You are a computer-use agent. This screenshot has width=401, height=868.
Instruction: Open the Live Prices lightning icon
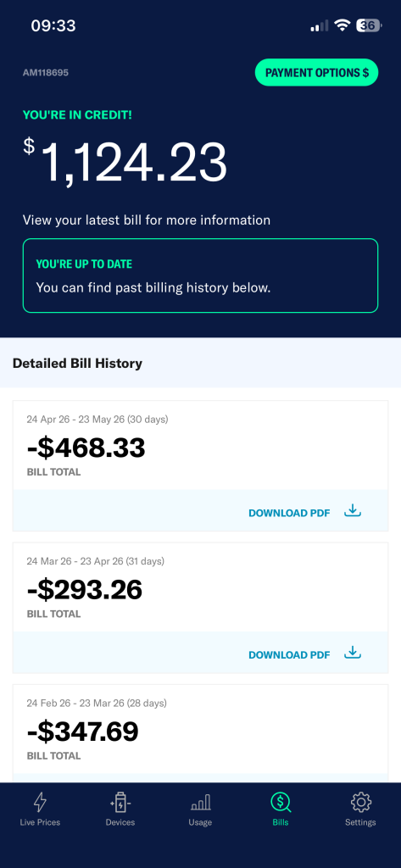(40, 801)
